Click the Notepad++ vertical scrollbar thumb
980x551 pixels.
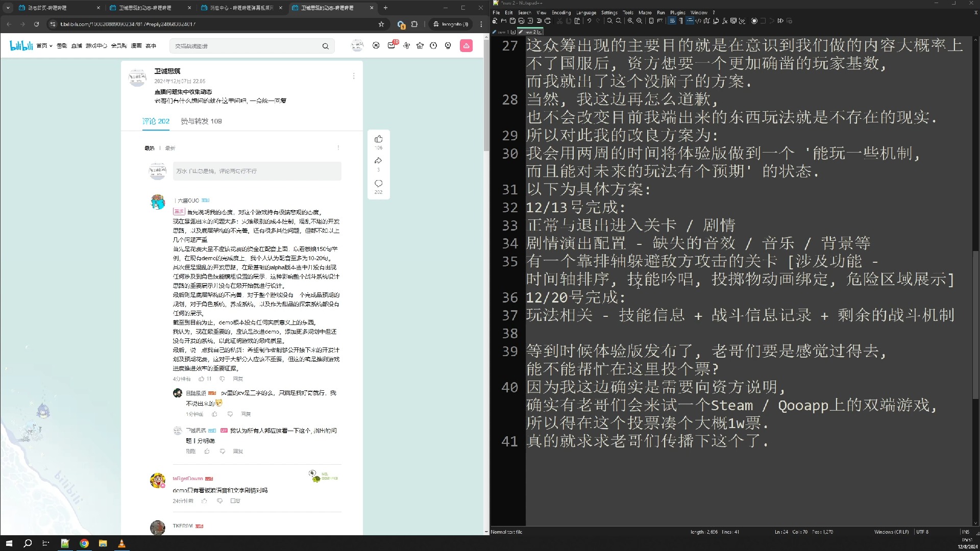click(975, 324)
